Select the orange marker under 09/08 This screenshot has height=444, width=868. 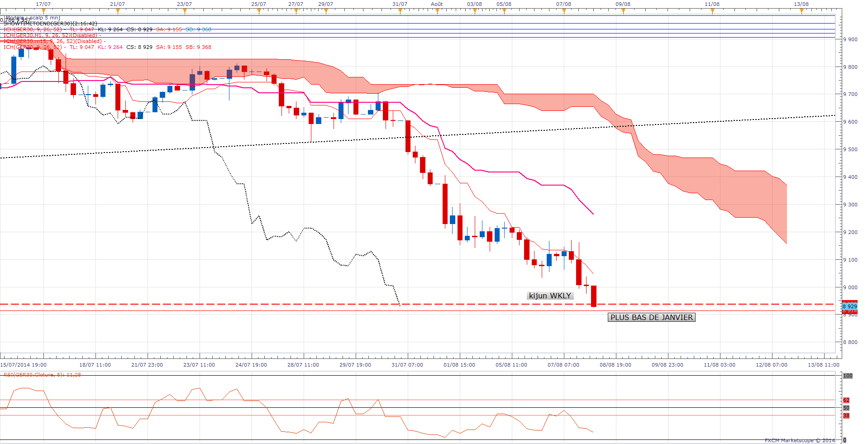[623, 11]
